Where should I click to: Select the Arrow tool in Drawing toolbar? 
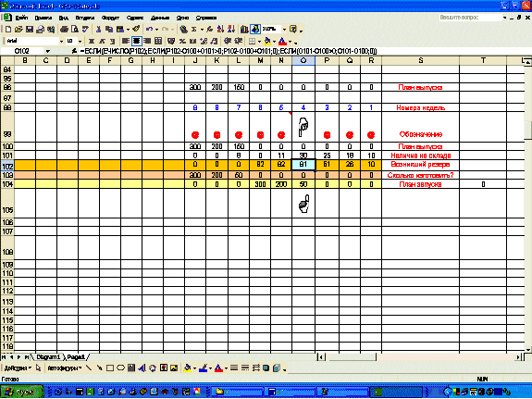(99, 368)
